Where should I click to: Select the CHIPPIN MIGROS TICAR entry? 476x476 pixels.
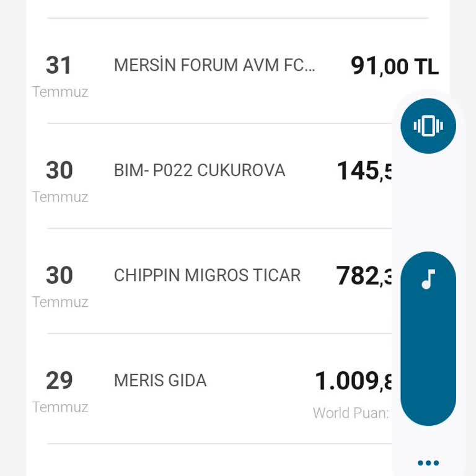coord(207,275)
